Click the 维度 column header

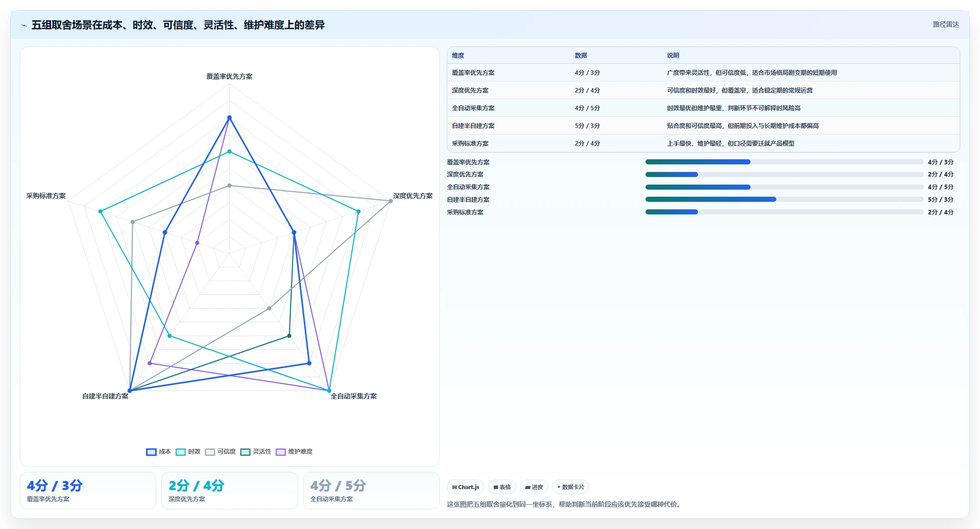click(x=458, y=56)
